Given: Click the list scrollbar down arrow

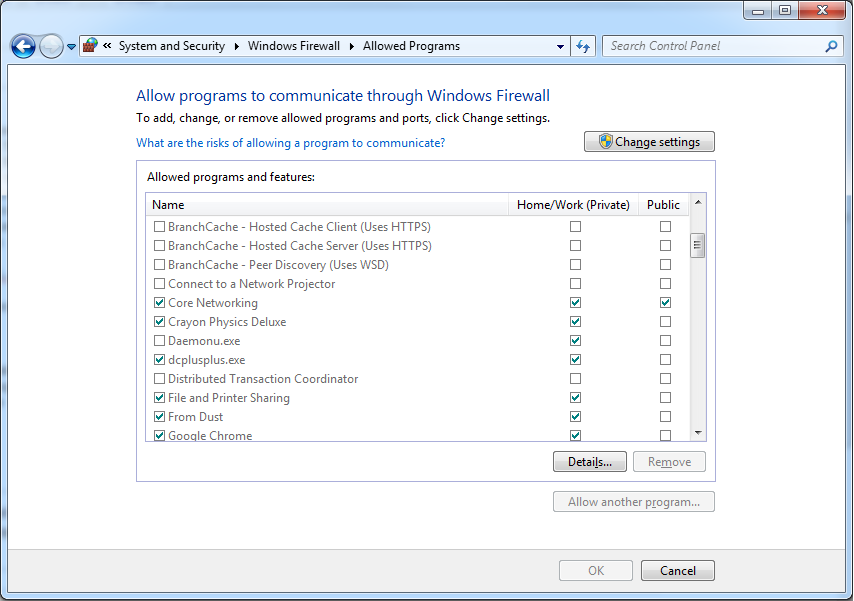Looking at the screenshot, I should pos(698,433).
